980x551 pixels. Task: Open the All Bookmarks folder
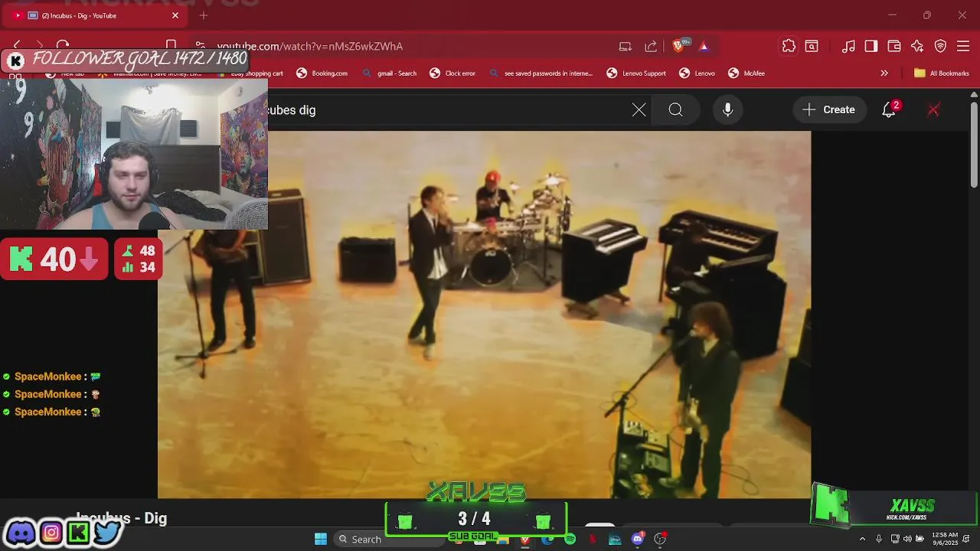(x=941, y=73)
